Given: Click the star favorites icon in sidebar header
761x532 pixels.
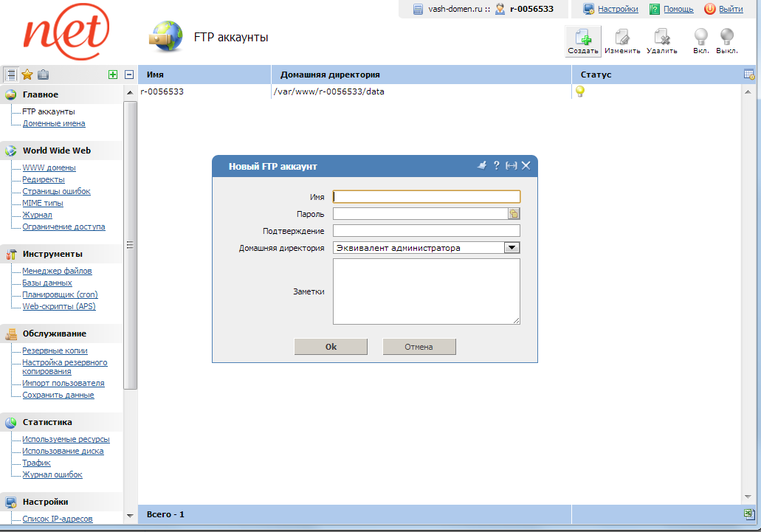Looking at the screenshot, I should point(27,74).
